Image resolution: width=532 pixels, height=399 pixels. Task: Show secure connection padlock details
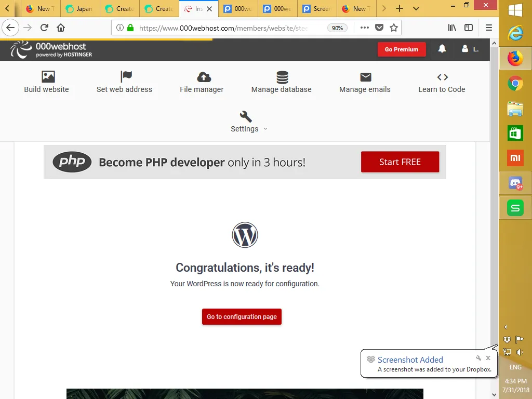pos(130,28)
